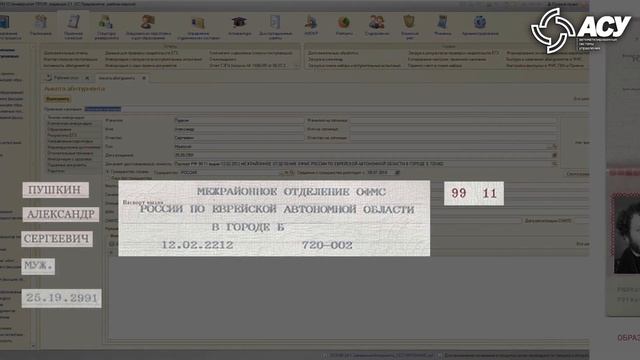
Task: Open the Гражданство country dropdown
Action: click(281, 173)
